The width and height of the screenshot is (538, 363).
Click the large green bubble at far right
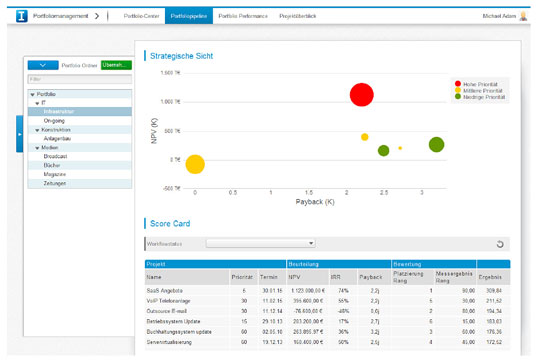tap(436, 144)
